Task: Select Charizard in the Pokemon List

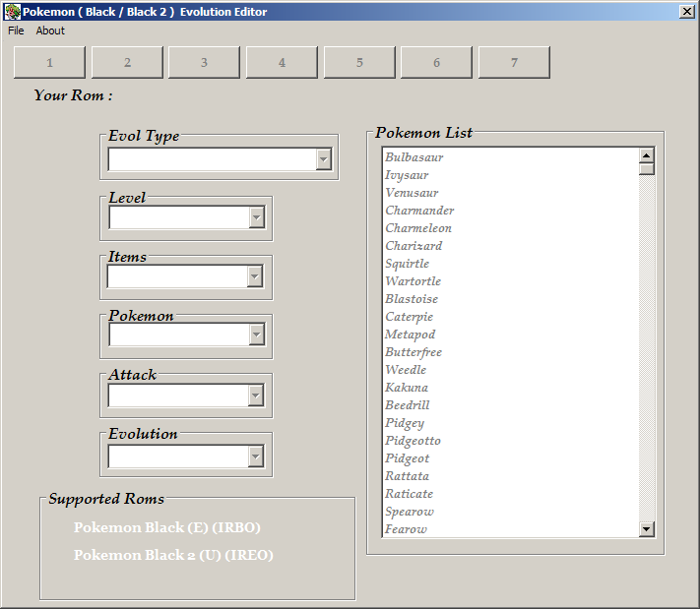Action: click(414, 246)
